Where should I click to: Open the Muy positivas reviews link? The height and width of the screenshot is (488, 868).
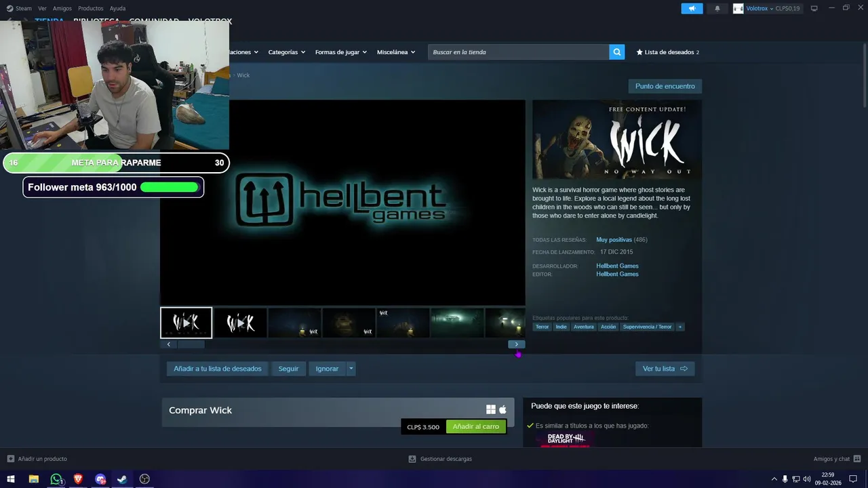click(x=614, y=240)
